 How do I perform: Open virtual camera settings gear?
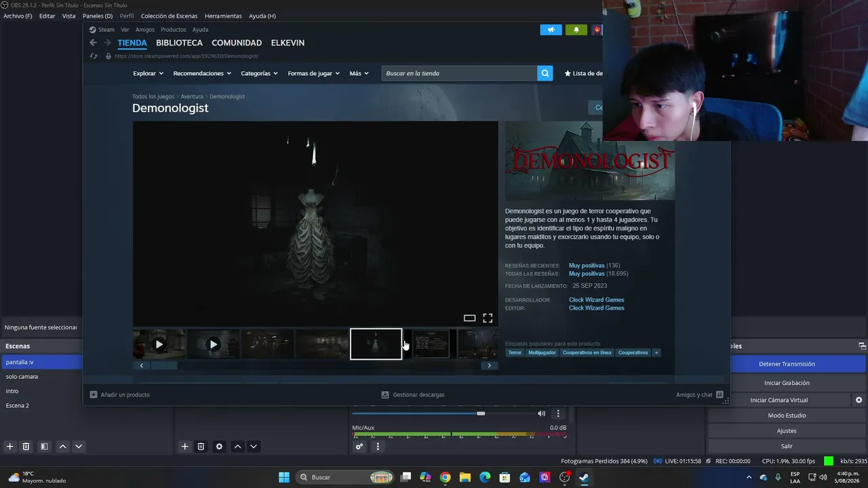coord(859,400)
